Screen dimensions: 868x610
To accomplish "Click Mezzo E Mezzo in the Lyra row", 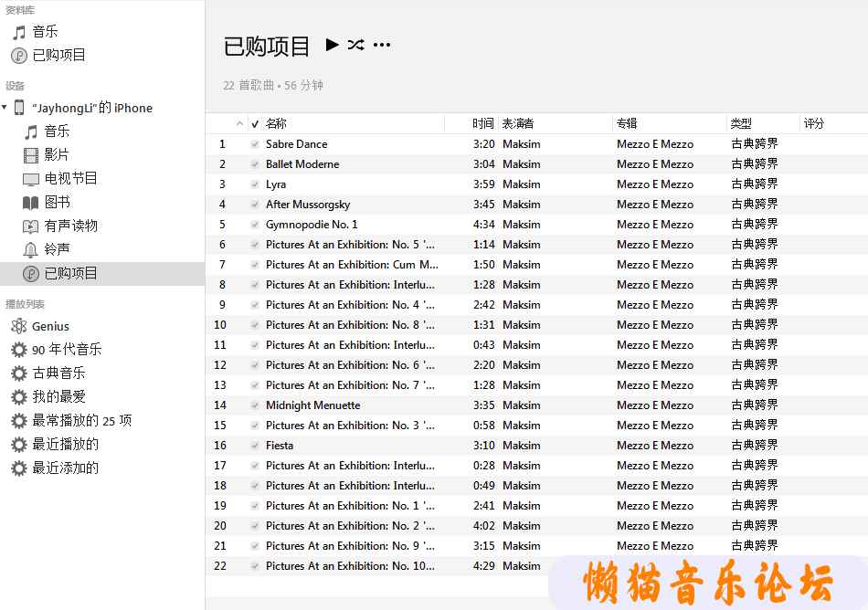I will tap(655, 184).
